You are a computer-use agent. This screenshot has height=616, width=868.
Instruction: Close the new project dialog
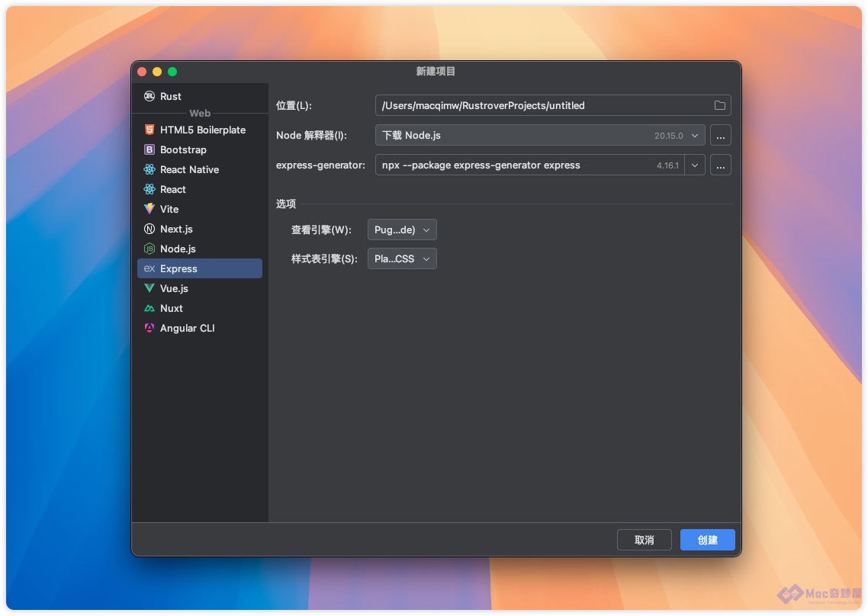coord(142,72)
